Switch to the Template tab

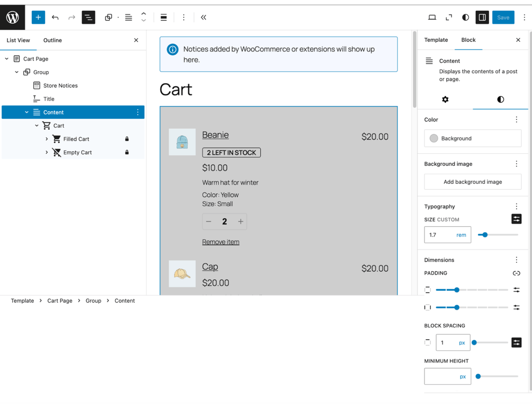click(436, 40)
